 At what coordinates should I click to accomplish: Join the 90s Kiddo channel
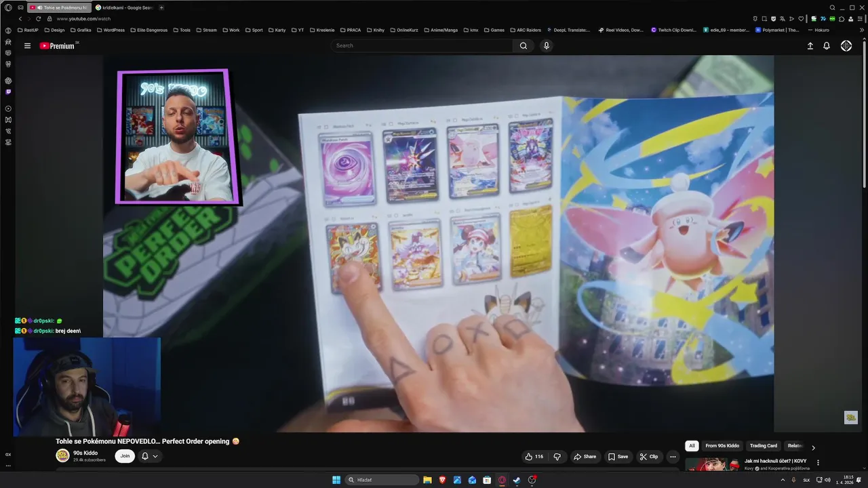click(x=125, y=456)
